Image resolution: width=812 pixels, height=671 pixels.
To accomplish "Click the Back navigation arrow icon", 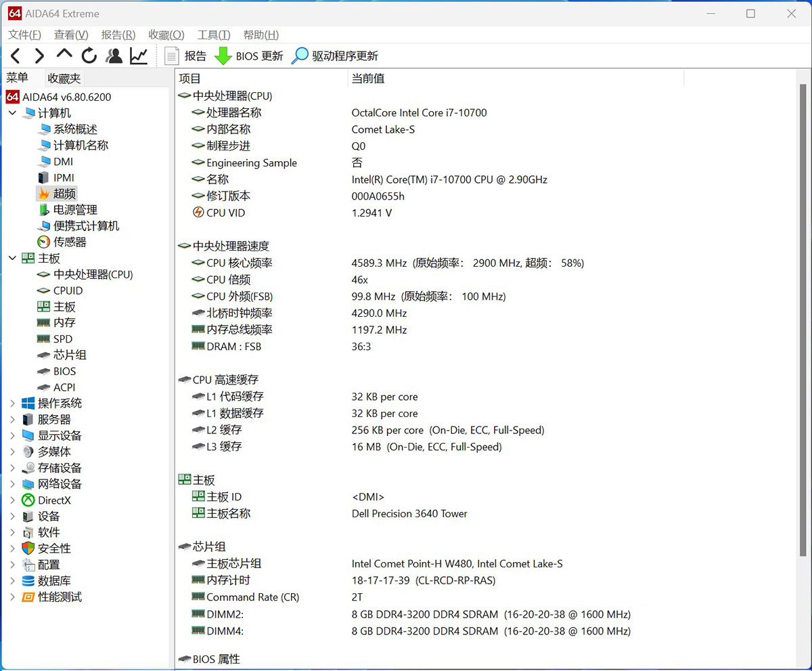I will tap(16, 56).
